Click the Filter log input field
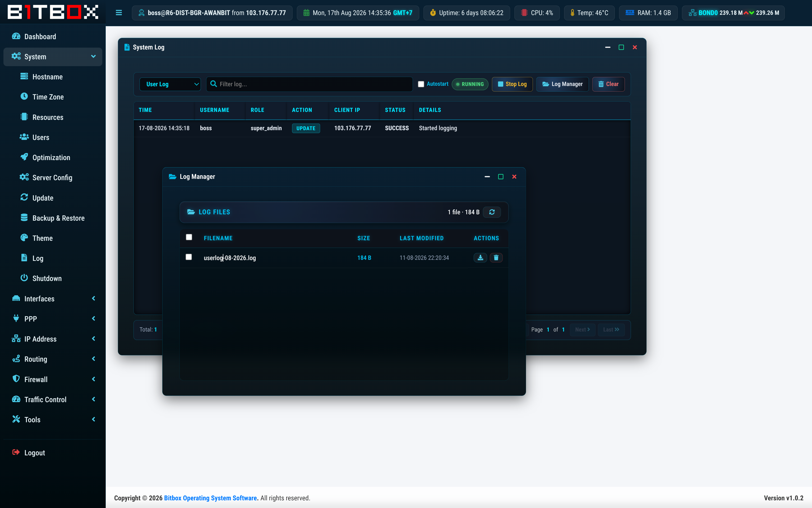This screenshot has height=508, width=812. 309,84
